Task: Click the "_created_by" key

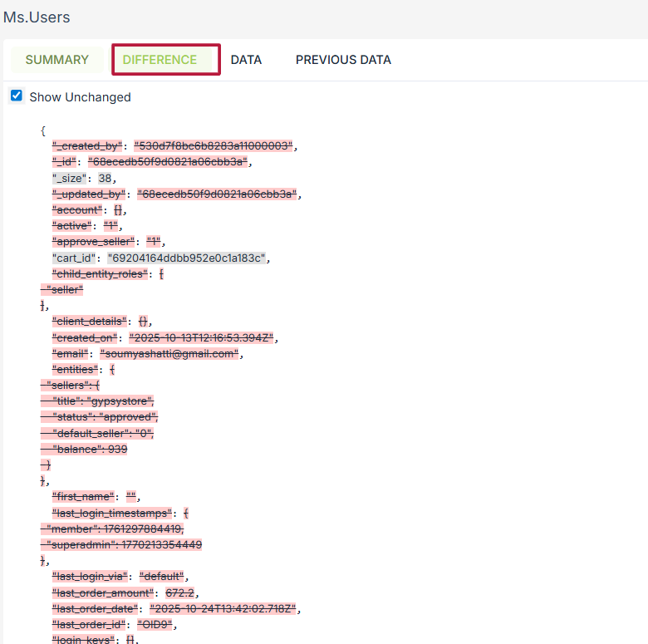Action: 87,146
